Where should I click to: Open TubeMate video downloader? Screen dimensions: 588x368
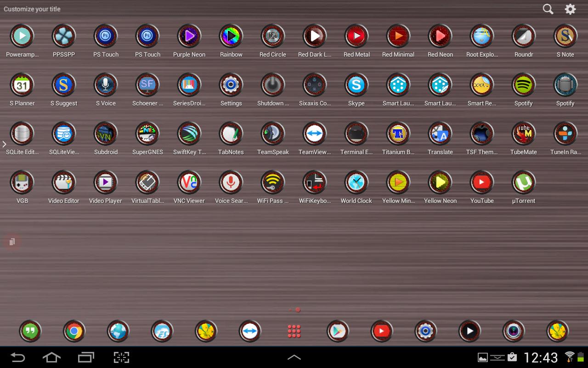tap(523, 133)
